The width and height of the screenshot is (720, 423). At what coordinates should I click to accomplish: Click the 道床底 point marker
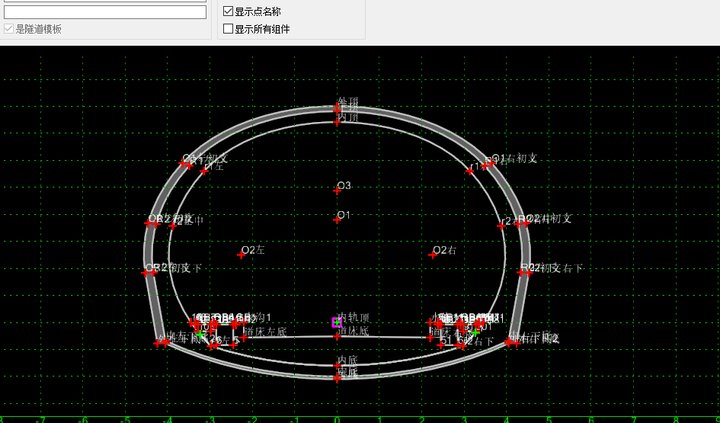[337, 336]
